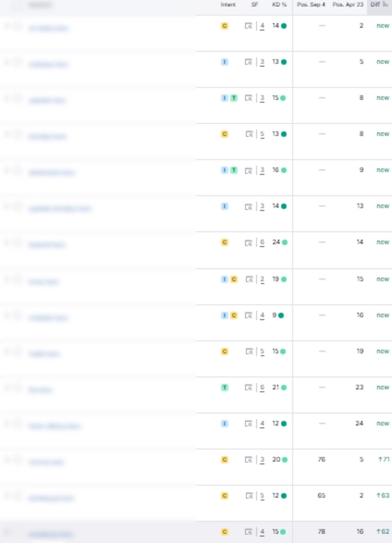Sort by Pos. Apr 23 column header
Image resolution: width=392 pixels, height=543 pixels.
348,5
